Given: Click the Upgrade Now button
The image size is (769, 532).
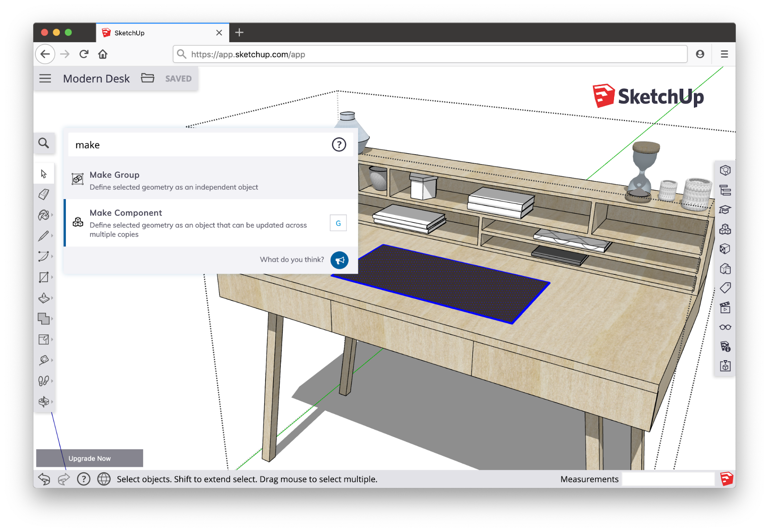Looking at the screenshot, I should (x=89, y=458).
